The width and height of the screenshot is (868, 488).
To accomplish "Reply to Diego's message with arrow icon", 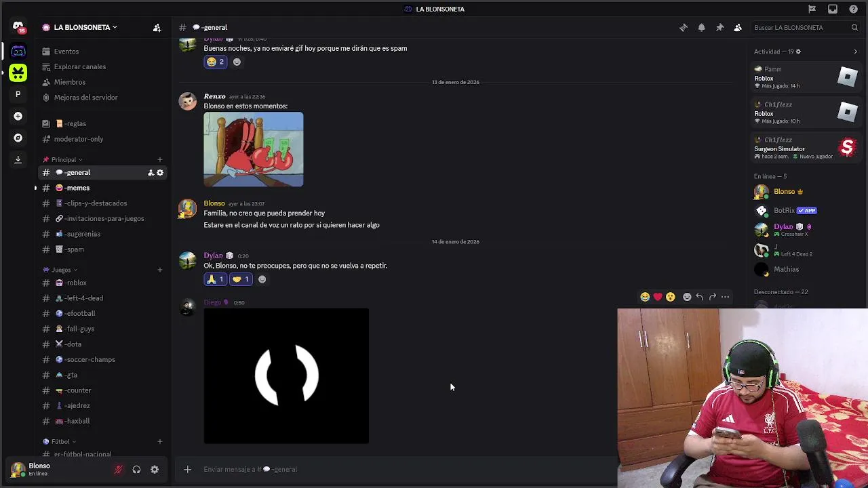I will [700, 297].
